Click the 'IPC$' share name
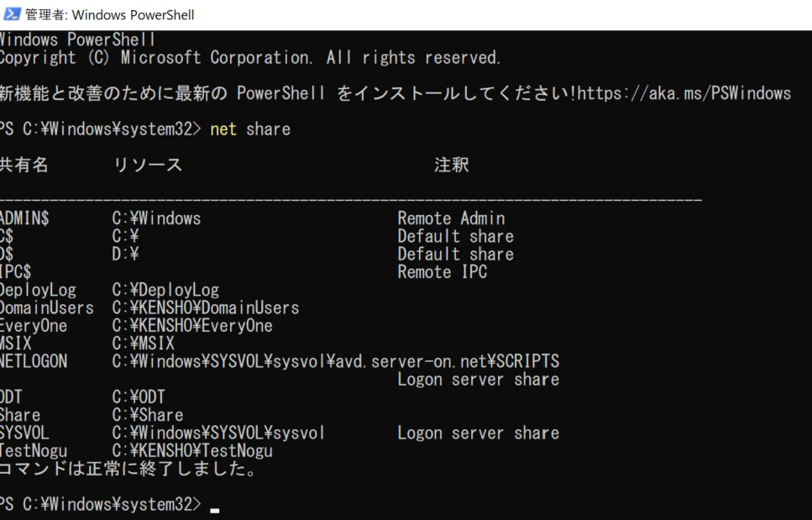The image size is (812, 520). (x=16, y=272)
